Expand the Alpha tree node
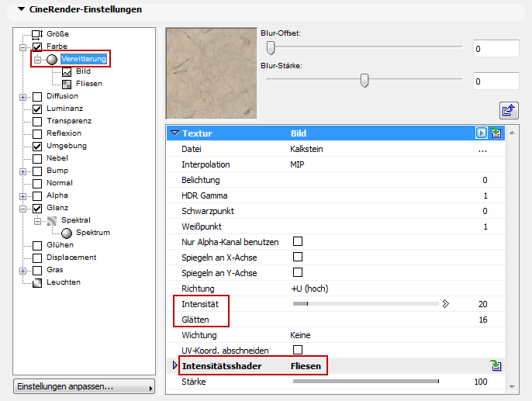The image size is (532, 401). pos(22,196)
